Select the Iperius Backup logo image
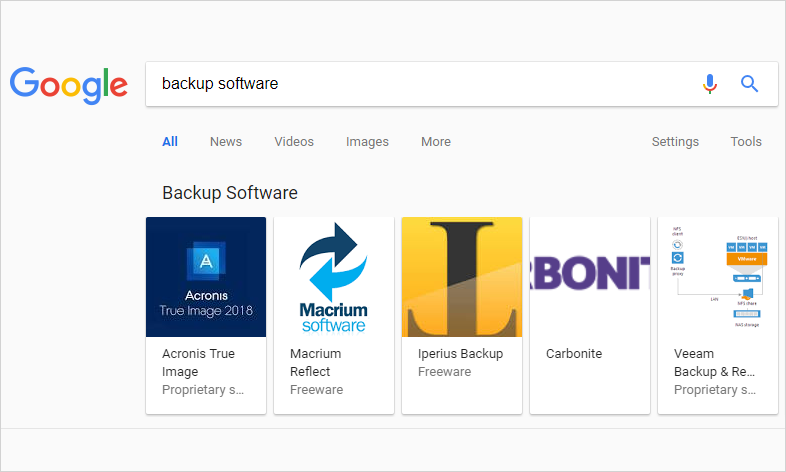The image size is (786, 472). pyautogui.click(x=462, y=277)
